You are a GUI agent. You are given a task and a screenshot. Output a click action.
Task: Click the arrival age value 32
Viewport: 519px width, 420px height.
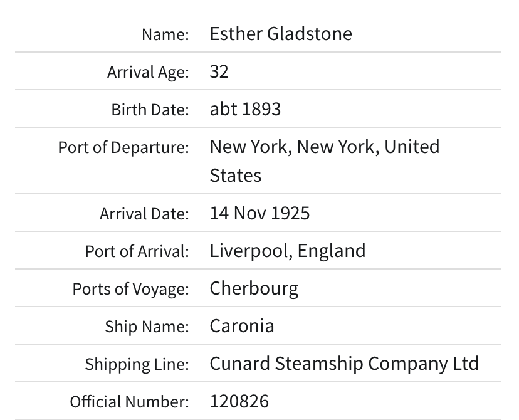219,71
